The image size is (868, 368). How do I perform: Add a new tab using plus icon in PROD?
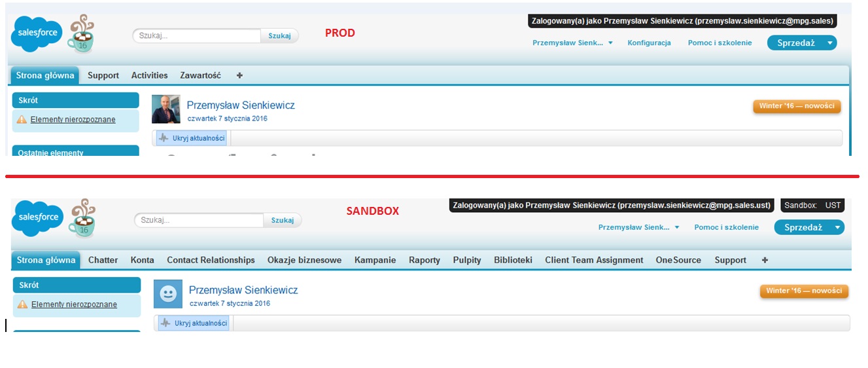click(x=239, y=75)
